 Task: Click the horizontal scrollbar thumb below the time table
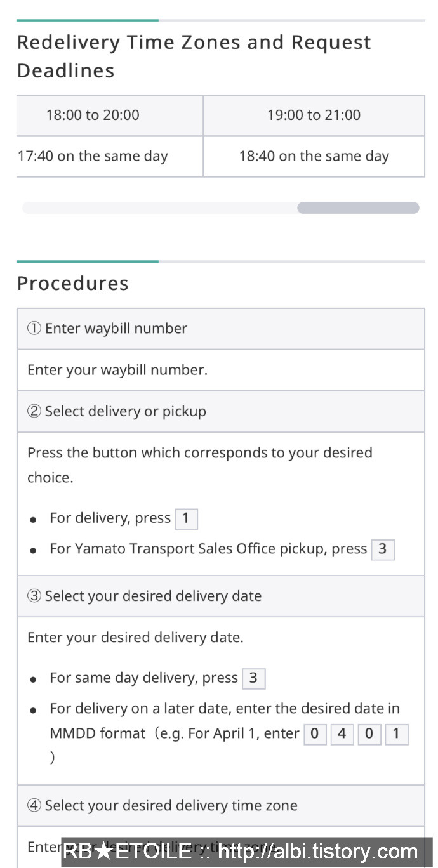(358, 208)
